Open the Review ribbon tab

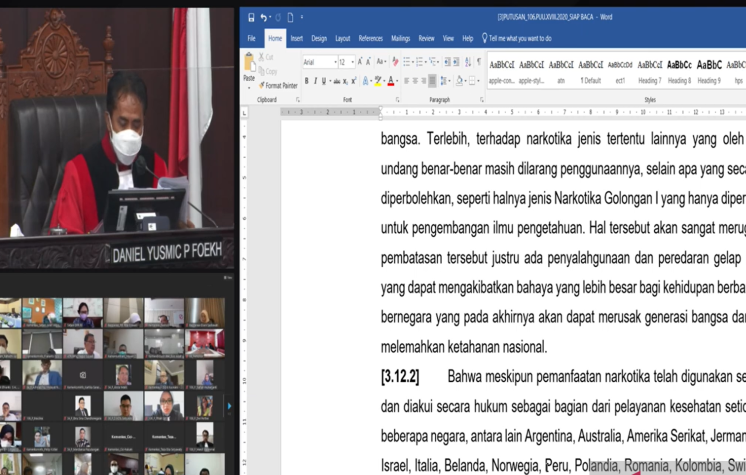pyautogui.click(x=426, y=39)
